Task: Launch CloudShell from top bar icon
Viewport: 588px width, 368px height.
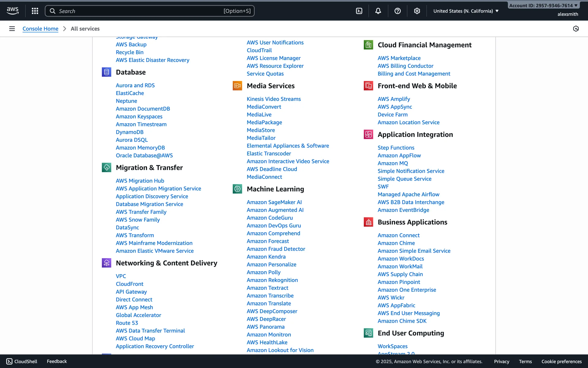Action: 359,11
